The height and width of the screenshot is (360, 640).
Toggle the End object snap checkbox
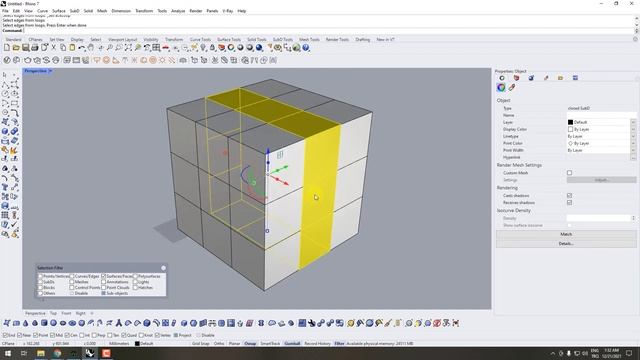[5, 335]
